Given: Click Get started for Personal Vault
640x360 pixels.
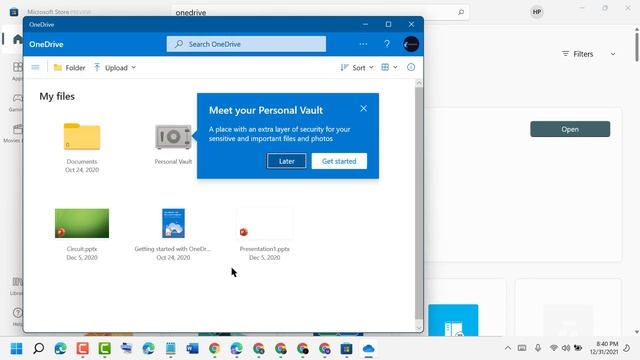Looking at the screenshot, I should [339, 161].
